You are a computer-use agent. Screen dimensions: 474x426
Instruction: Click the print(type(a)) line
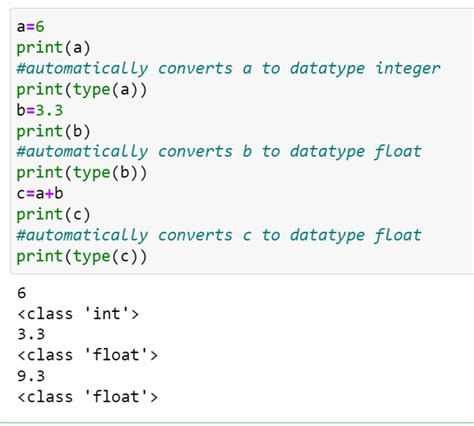click(82, 90)
